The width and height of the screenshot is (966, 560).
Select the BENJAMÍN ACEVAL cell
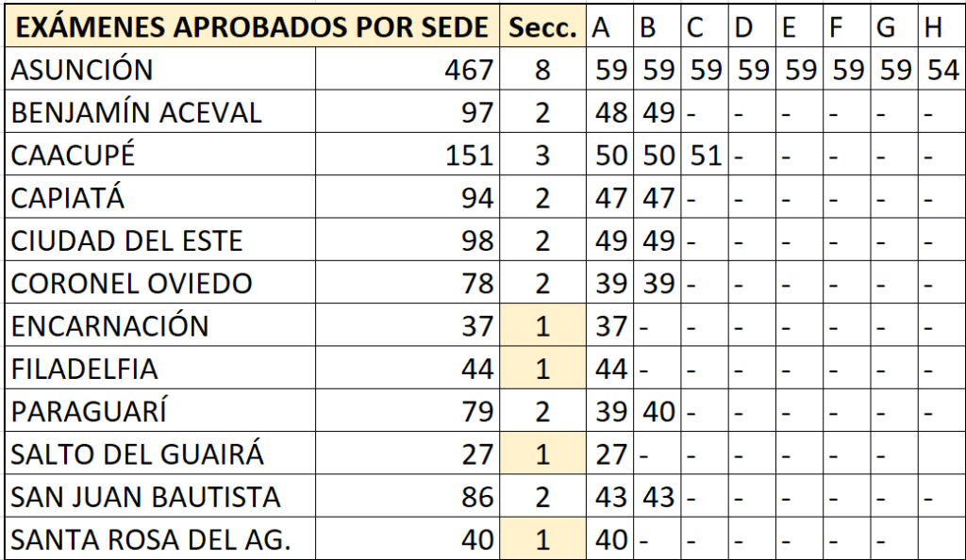pyautogui.click(x=160, y=111)
